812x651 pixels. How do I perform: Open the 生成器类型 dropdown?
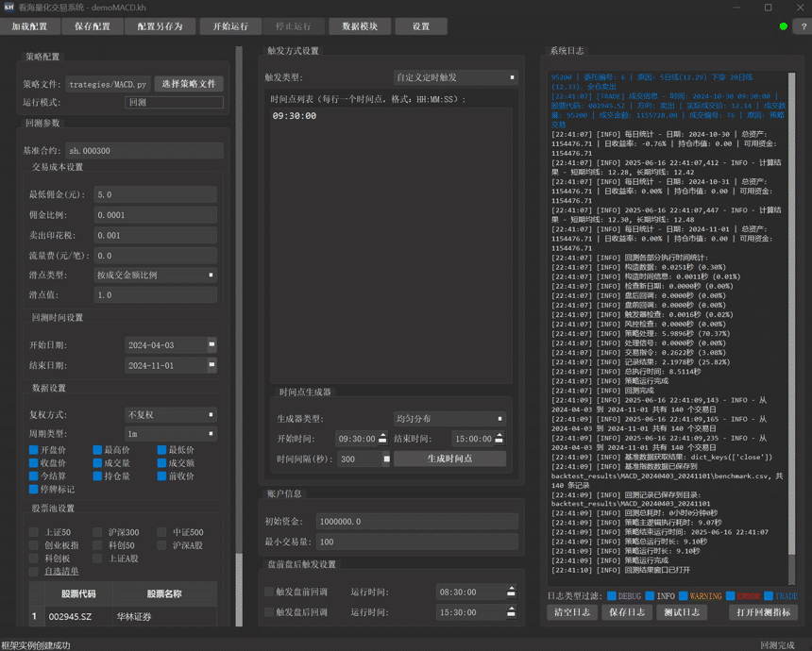pyautogui.click(x=449, y=418)
